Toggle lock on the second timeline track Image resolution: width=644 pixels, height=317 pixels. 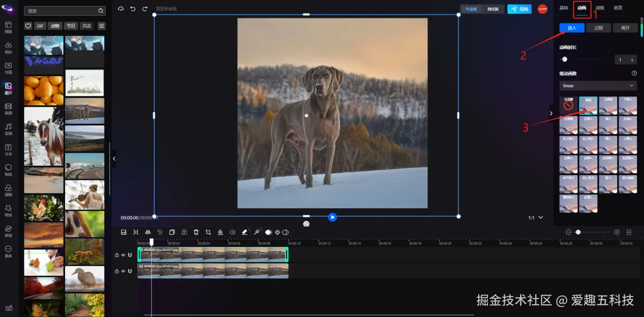[x=117, y=271]
